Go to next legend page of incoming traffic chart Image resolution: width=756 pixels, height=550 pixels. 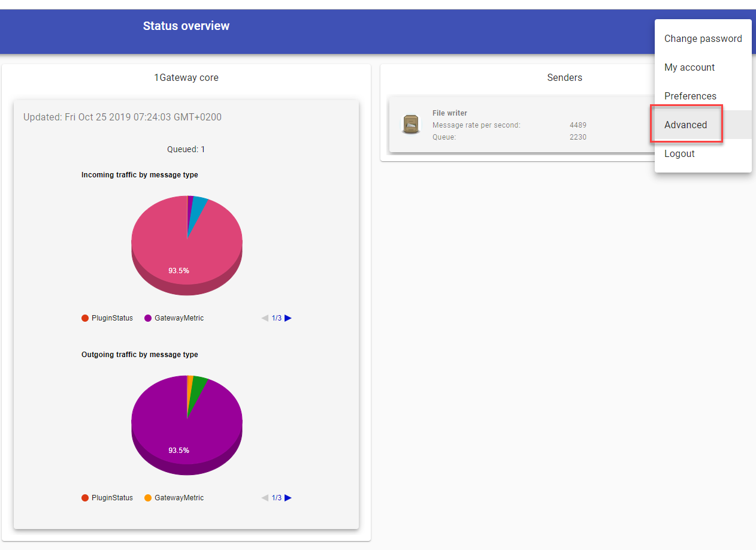point(288,318)
